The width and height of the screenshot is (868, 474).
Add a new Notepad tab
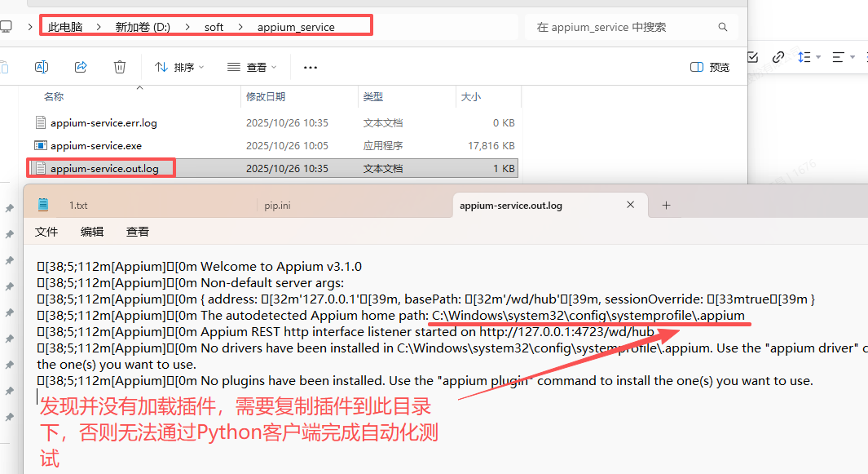click(x=666, y=205)
